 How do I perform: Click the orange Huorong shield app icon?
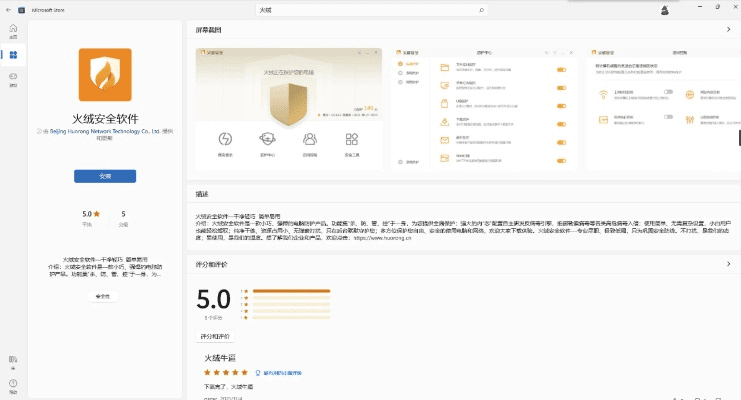click(x=105, y=75)
